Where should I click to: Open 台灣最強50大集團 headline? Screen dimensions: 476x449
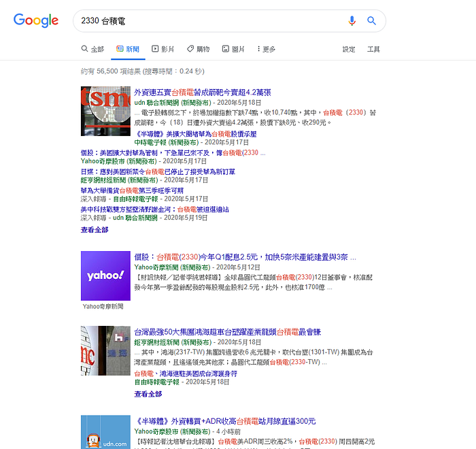click(227, 332)
